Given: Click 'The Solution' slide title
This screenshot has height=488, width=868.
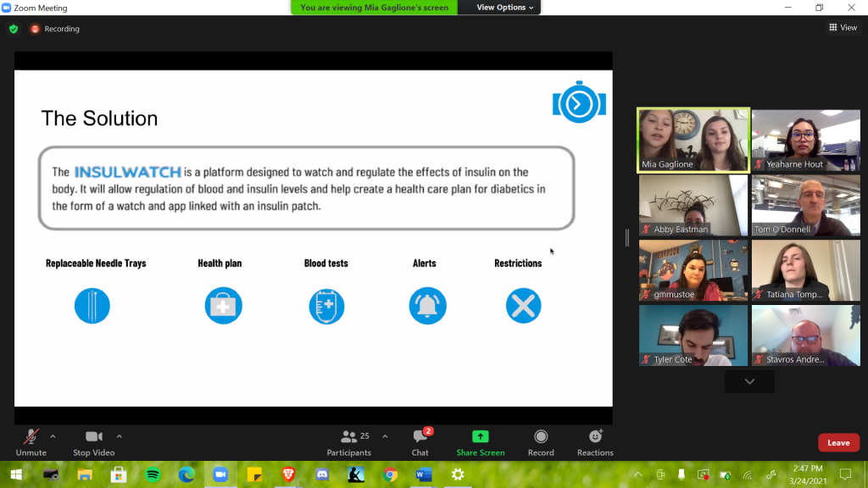Looking at the screenshot, I should (x=100, y=119).
